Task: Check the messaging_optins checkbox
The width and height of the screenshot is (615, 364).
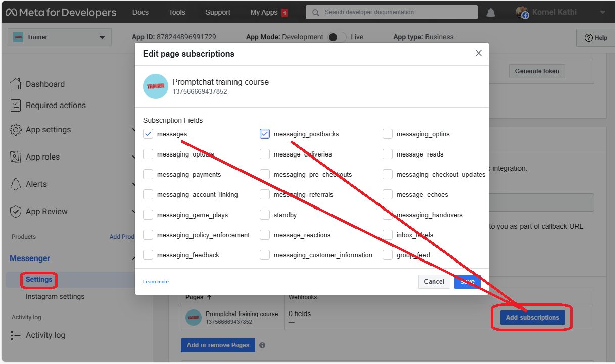Action: (388, 134)
